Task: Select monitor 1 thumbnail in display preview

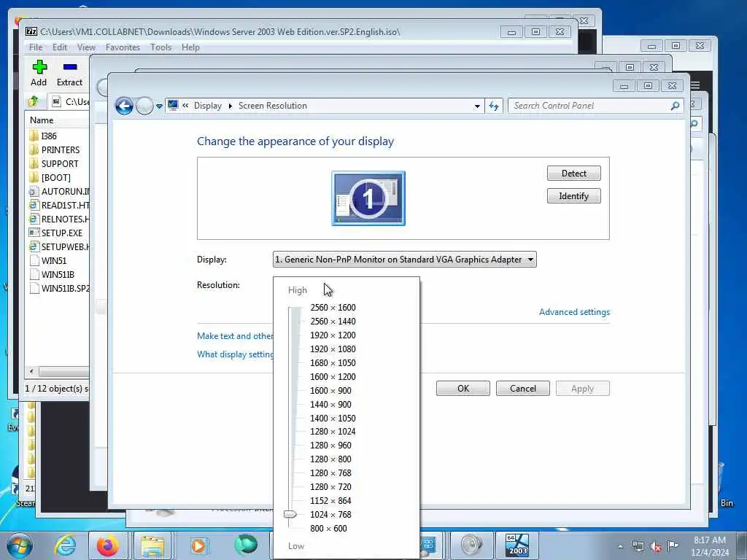Action: click(368, 198)
